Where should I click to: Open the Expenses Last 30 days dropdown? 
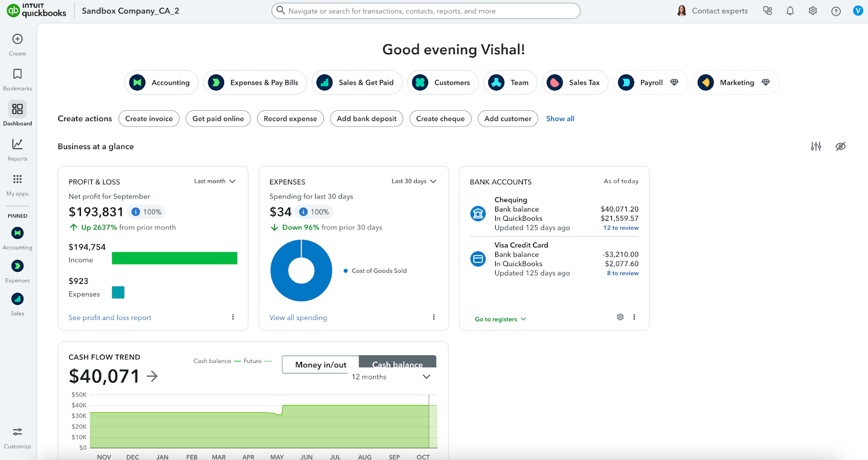414,181
